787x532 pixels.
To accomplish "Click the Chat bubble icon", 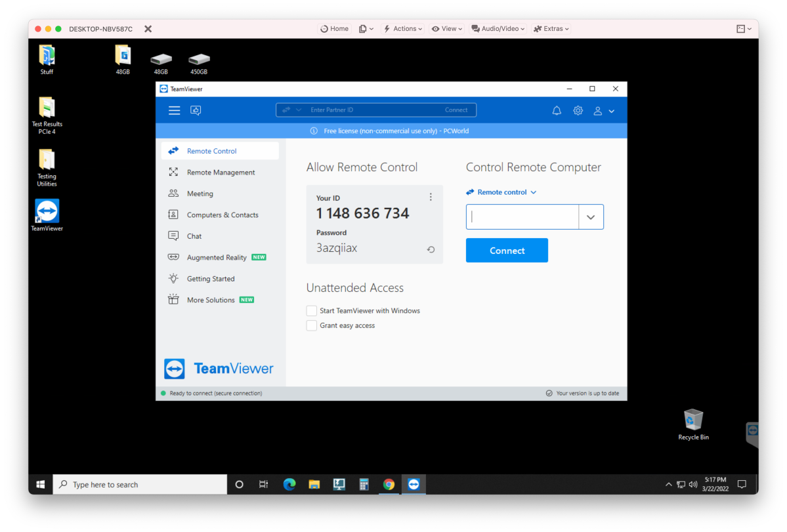I will pos(173,235).
